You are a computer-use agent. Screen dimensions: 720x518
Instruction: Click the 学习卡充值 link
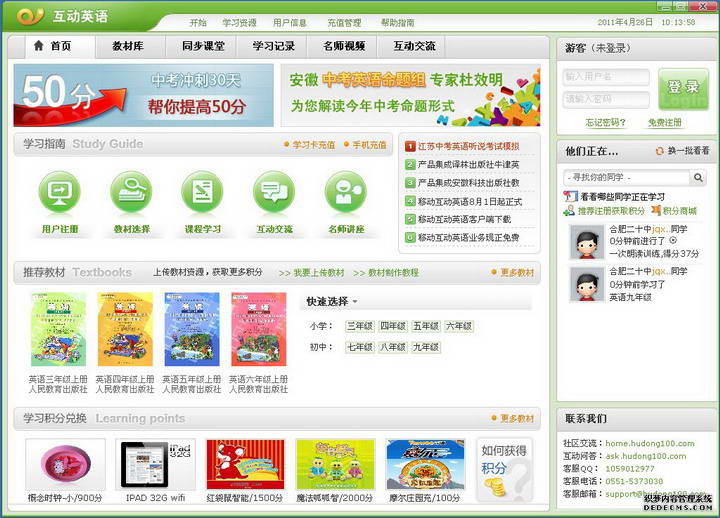click(314, 145)
